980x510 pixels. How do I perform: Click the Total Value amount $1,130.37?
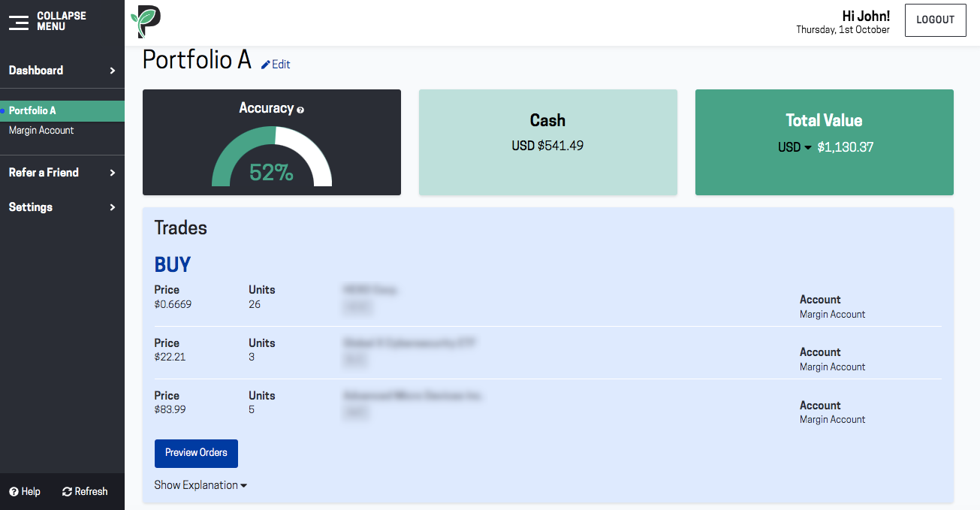(845, 147)
